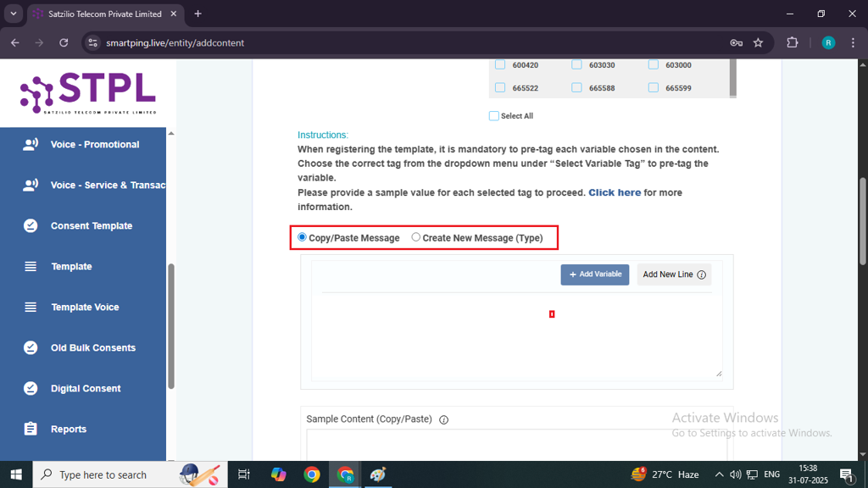Click the Reports clipboard icon
The image size is (868, 488).
coord(31,429)
